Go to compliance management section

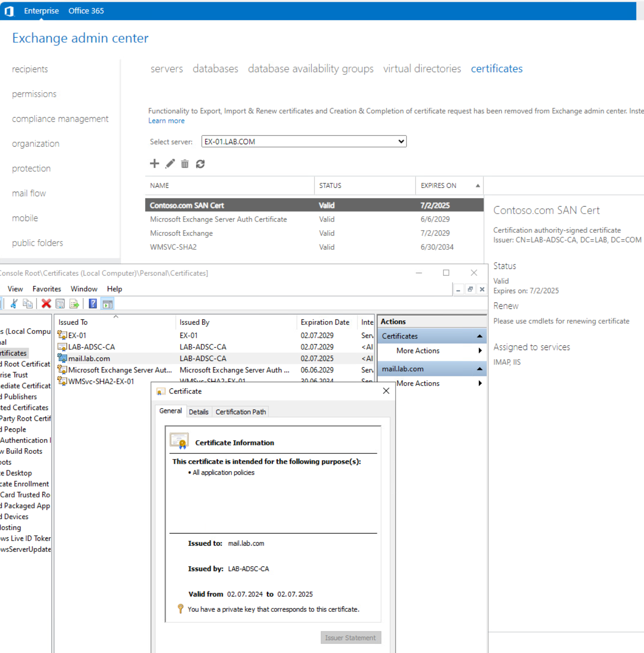[60, 119]
